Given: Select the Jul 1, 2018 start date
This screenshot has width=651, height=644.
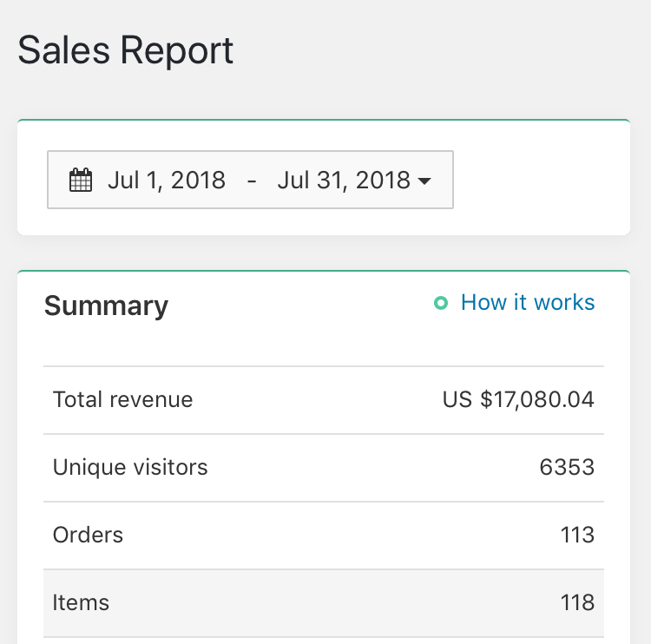Looking at the screenshot, I should coord(167,181).
